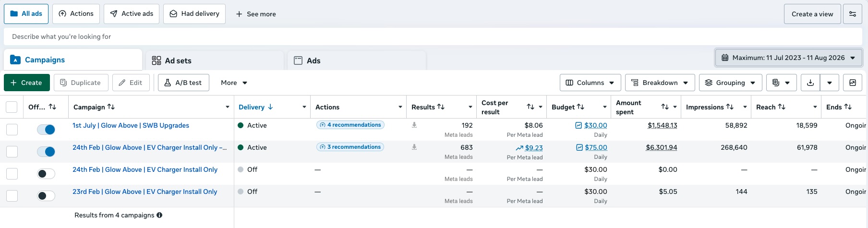Turn off the active 24th Feb EV Charger campaign
This screenshot has width=868, height=228.
tap(46, 152)
